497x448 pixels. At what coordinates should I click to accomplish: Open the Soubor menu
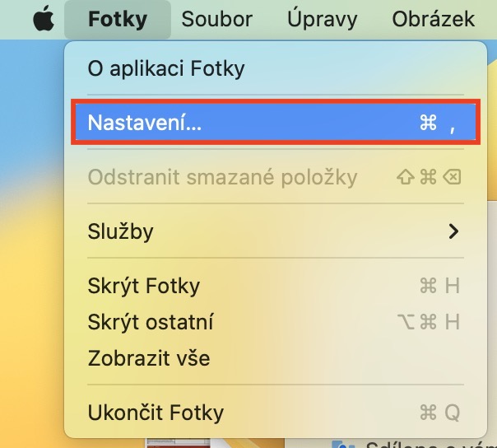tap(217, 19)
